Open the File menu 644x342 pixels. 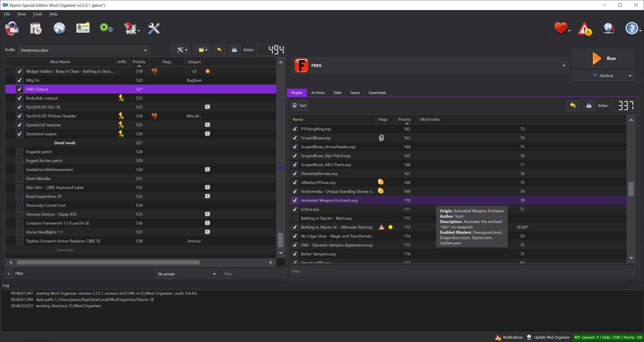click(x=7, y=14)
